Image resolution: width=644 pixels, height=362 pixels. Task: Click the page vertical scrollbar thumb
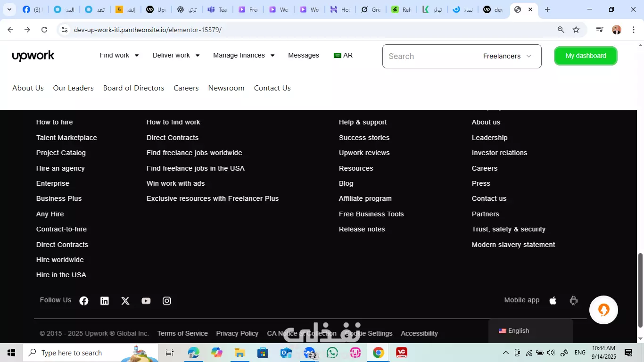(x=640, y=290)
